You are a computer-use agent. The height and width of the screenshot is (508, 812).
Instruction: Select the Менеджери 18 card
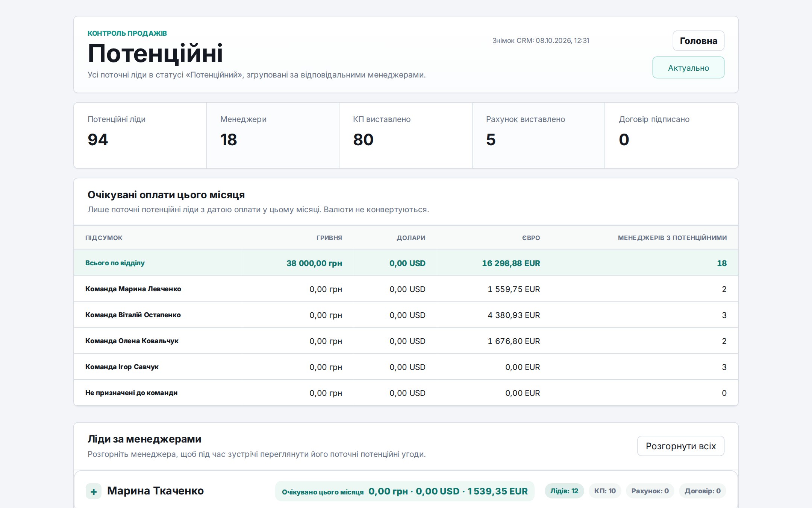[x=273, y=135]
